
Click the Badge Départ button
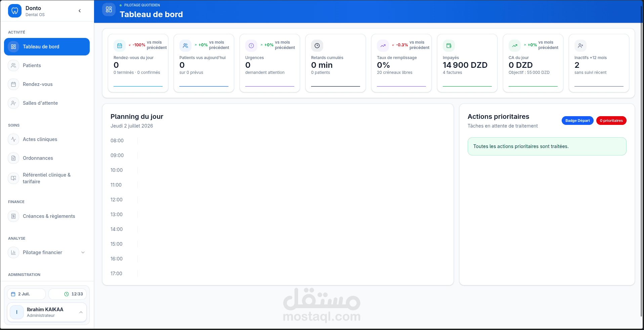(x=577, y=121)
